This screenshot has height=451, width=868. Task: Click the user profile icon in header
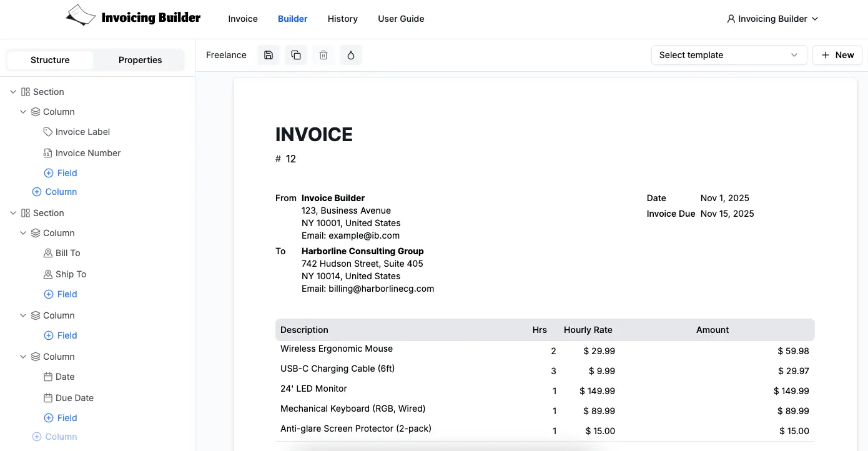(731, 19)
